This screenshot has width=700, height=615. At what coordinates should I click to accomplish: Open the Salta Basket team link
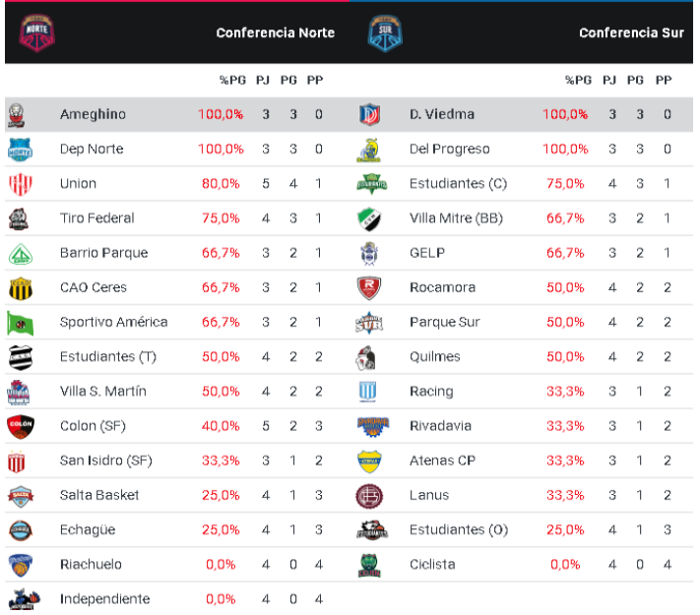pos(99,495)
